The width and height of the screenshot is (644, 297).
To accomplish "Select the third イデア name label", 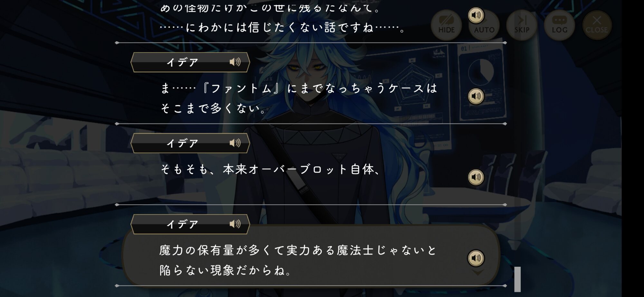I will [182, 224].
